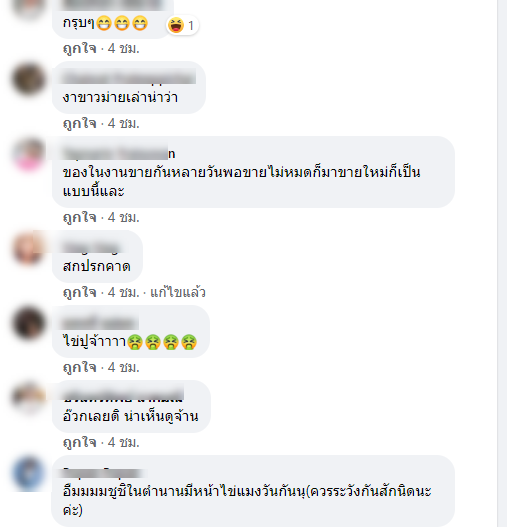Click ถูกใจ under สกปรกคาด comment
Viewport: 507px width, 527px height.
click(x=80, y=292)
